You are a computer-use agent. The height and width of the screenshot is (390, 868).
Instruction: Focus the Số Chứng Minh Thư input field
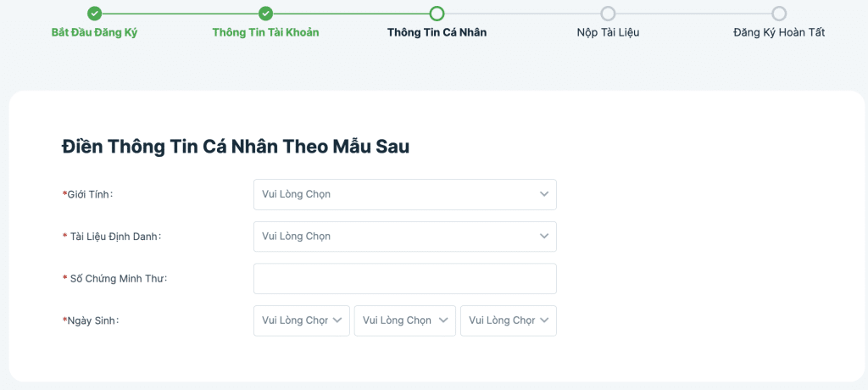coord(404,278)
